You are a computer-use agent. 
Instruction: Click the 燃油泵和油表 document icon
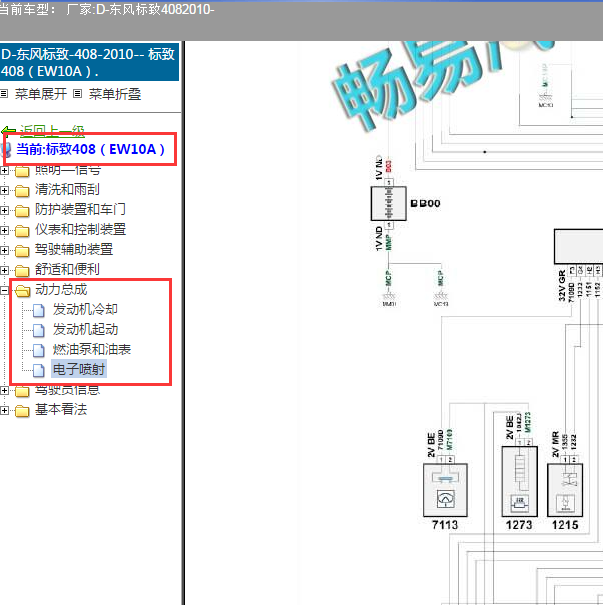click(x=39, y=350)
